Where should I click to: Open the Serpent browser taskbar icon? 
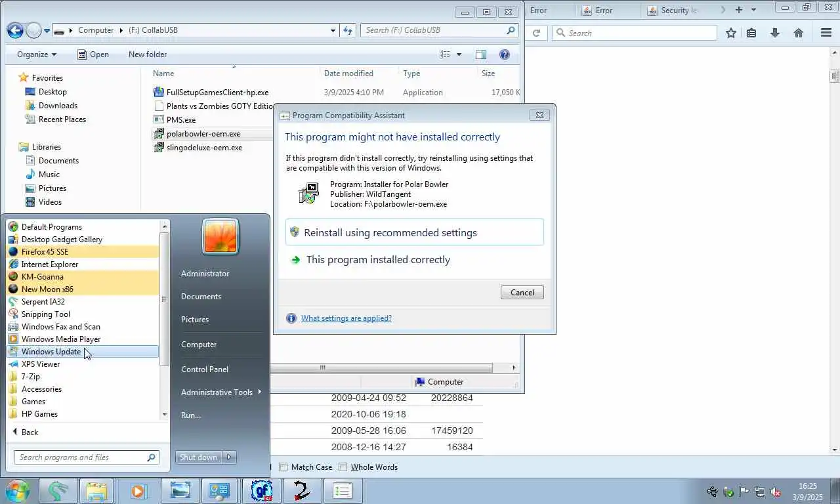pos(58,491)
